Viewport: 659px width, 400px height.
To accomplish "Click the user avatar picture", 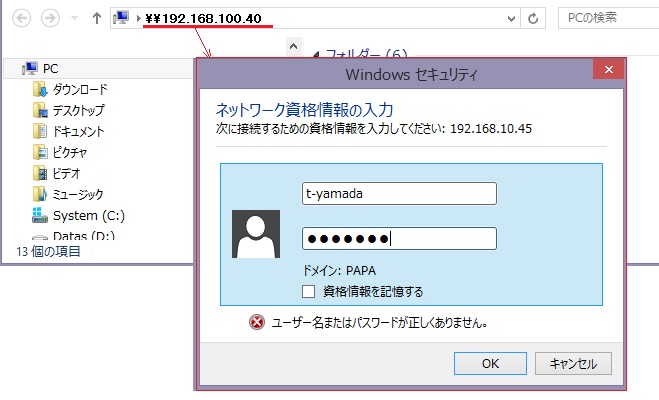I will point(256,234).
